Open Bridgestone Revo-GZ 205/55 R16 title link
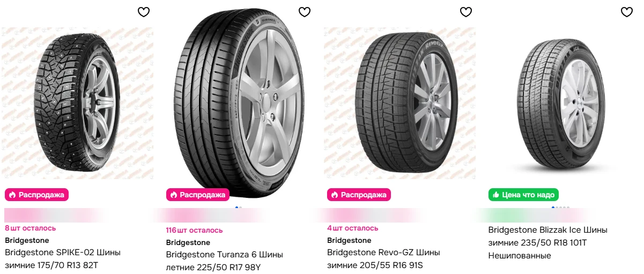The width and height of the screenshot is (644, 274). pyautogui.click(x=383, y=258)
